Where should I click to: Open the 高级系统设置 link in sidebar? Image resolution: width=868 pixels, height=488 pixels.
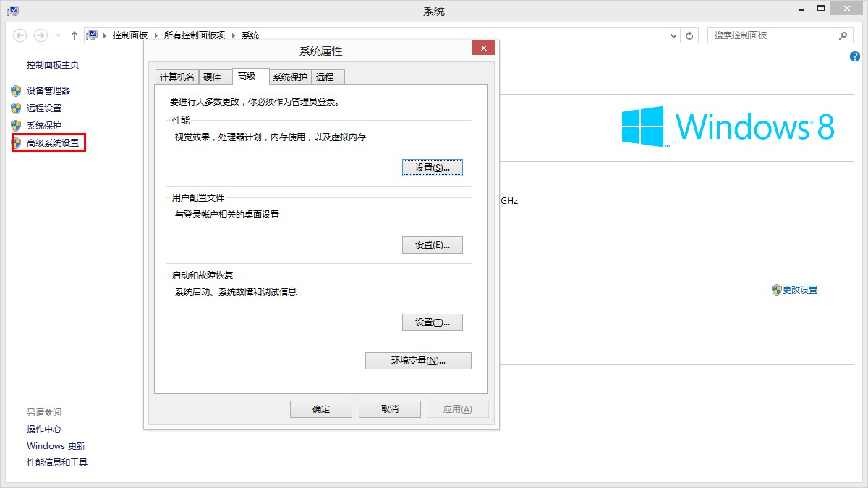tap(53, 143)
